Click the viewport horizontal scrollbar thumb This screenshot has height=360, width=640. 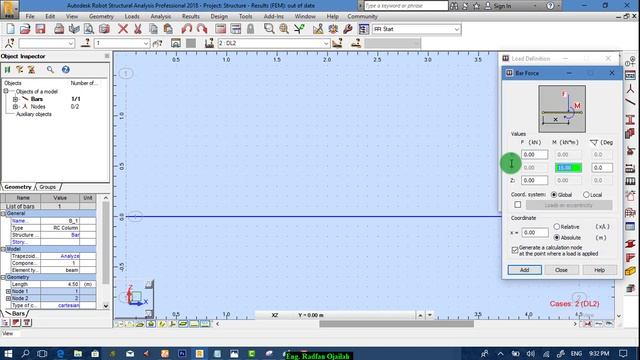pyautogui.click(x=396, y=324)
